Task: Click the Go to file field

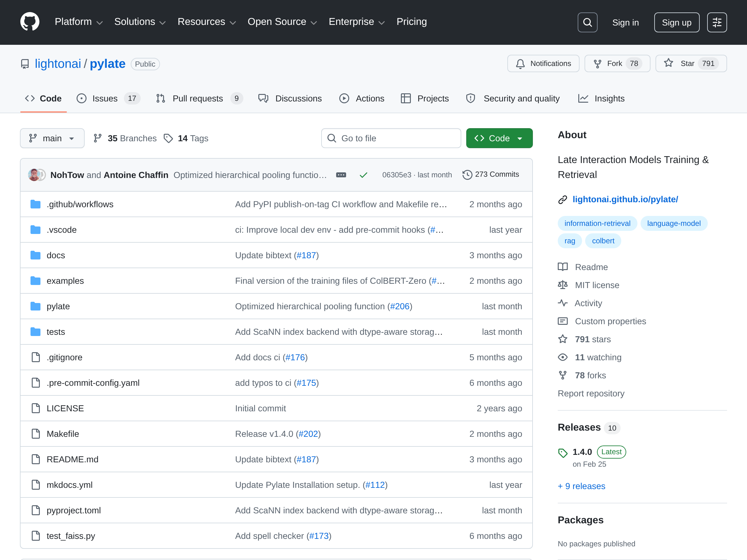Action: point(391,138)
